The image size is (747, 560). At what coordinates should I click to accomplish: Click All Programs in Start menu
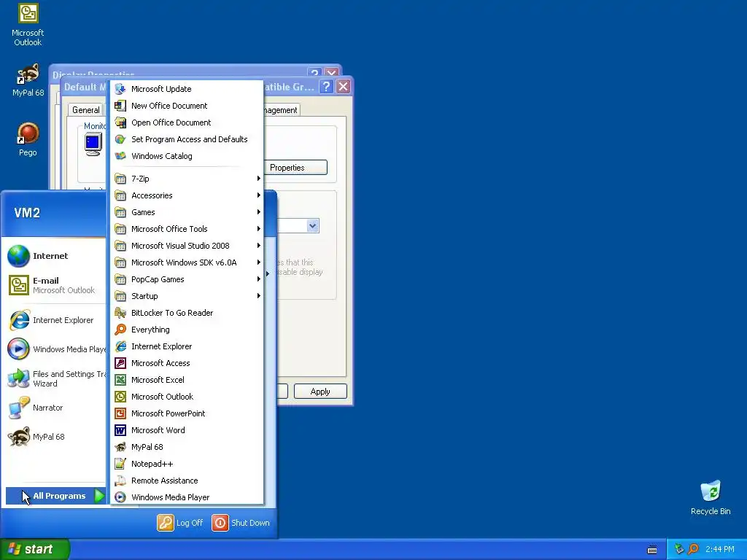pos(55,496)
